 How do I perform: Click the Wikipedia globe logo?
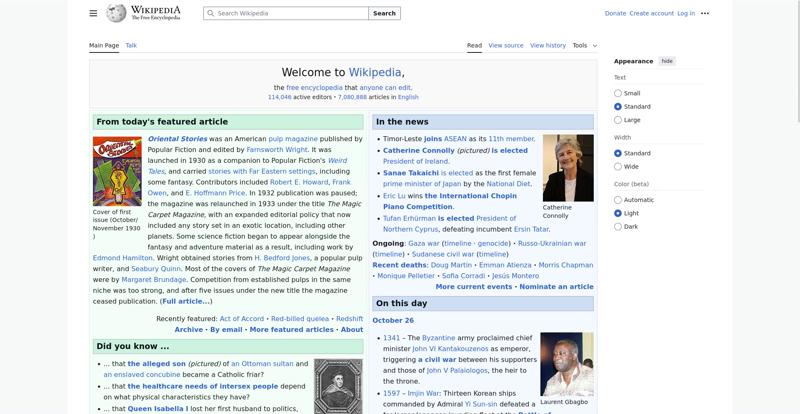[x=117, y=13]
